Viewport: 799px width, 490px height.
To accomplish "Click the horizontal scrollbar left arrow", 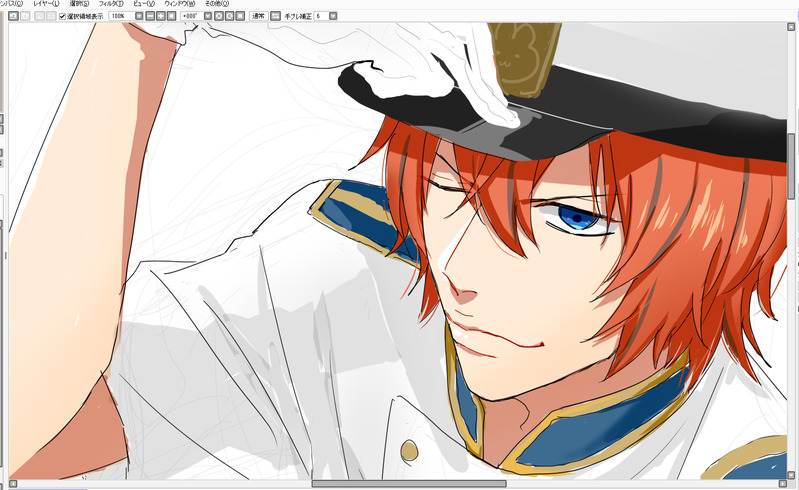I will tap(13, 483).
